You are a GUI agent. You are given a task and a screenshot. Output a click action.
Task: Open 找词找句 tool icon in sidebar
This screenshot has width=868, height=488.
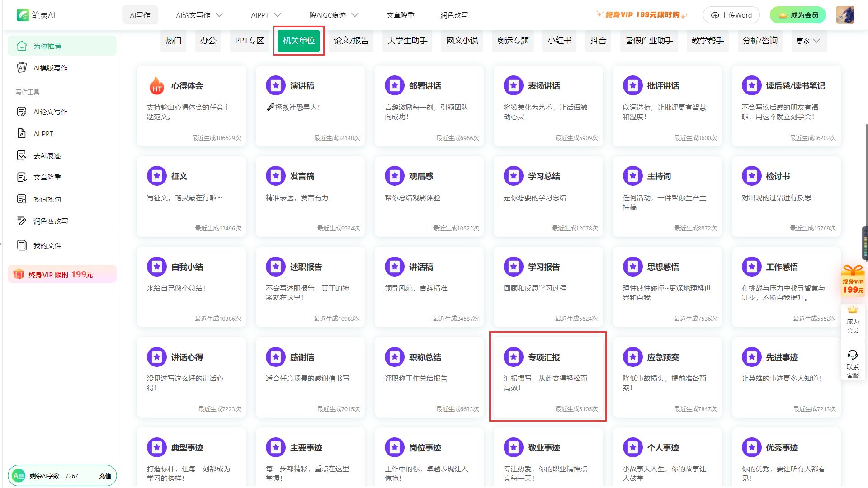(x=21, y=199)
